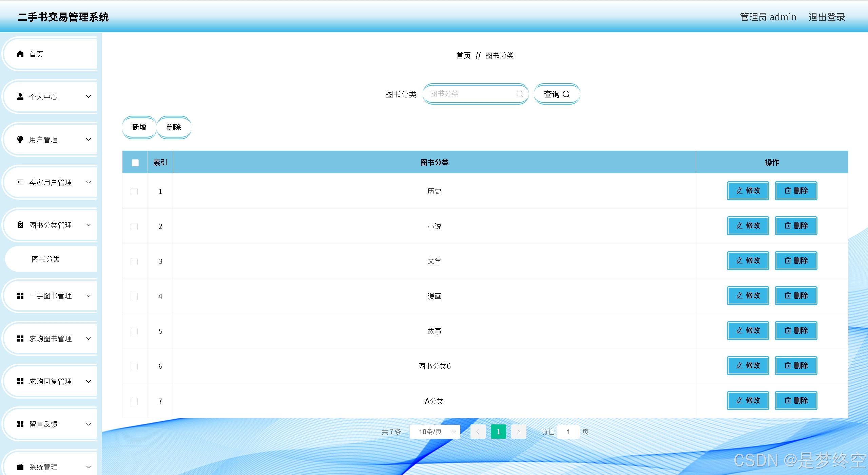
Task: Click the go-to page number input
Action: click(568, 432)
